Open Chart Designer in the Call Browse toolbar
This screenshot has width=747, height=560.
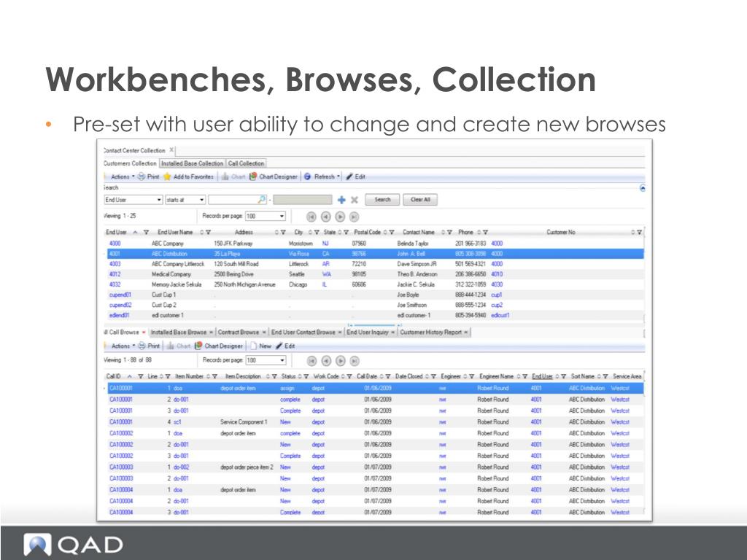coord(219,346)
